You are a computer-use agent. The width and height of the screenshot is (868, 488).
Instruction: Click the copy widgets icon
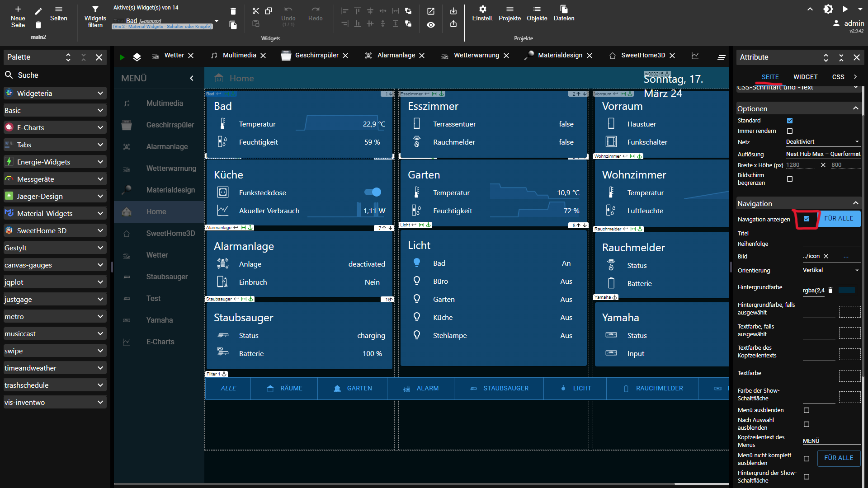tap(269, 10)
